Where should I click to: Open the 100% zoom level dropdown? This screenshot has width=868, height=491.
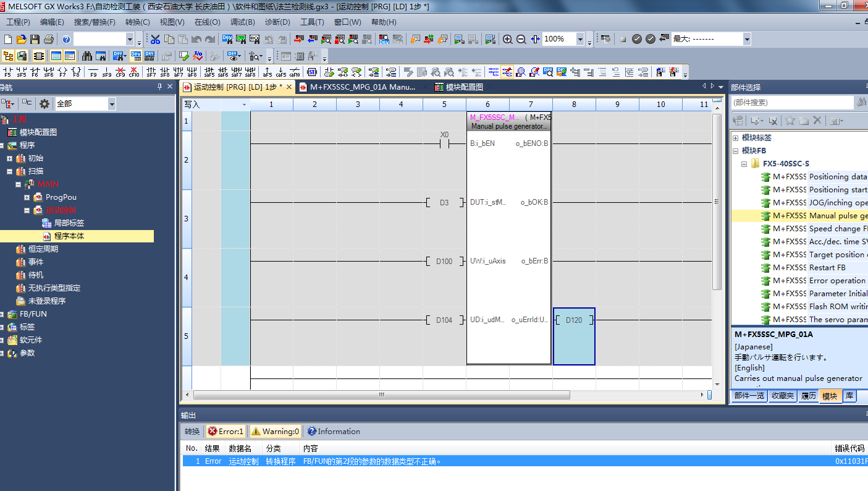(580, 39)
